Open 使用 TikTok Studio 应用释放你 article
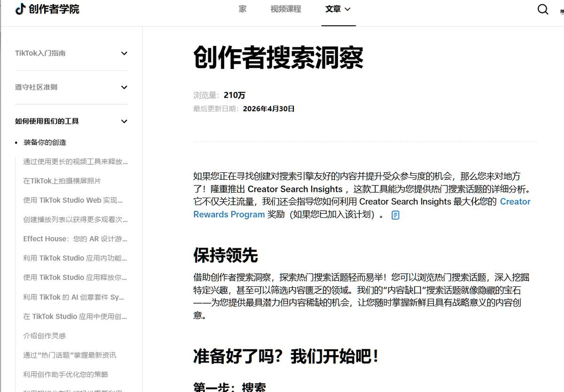The image size is (564, 392). coord(75,277)
